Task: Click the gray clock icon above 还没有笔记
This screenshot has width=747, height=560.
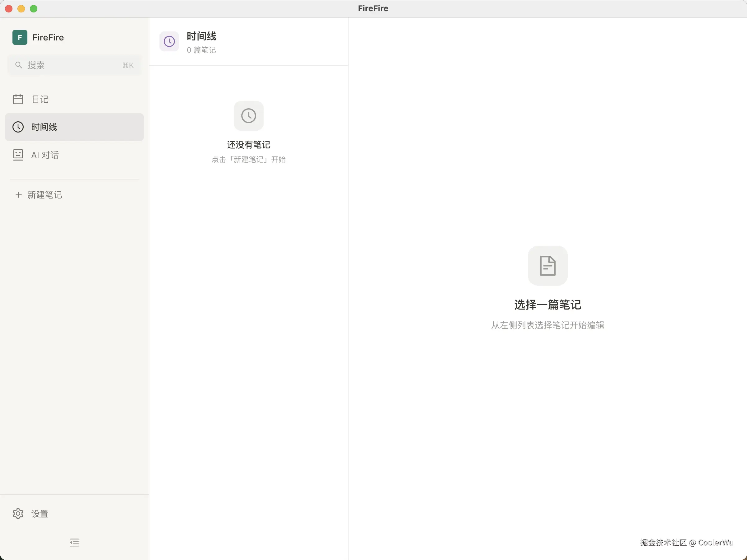Action: pyautogui.click(x=249, y=116)
